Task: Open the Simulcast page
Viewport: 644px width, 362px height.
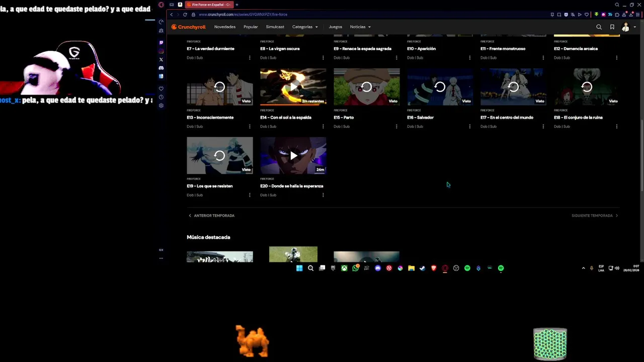Action: tap(275, 27)
